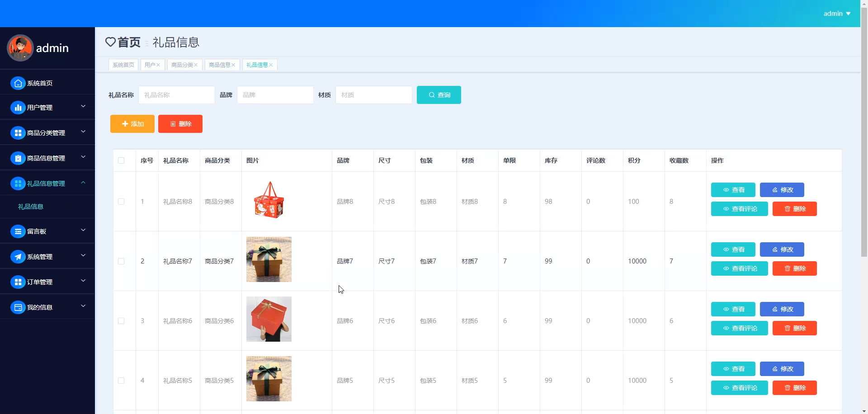Image resolution: width=868 pixels, height=414 pixels.
Task: Expand the 我的信息 menu chevron
Action: [x=83, y=306]
